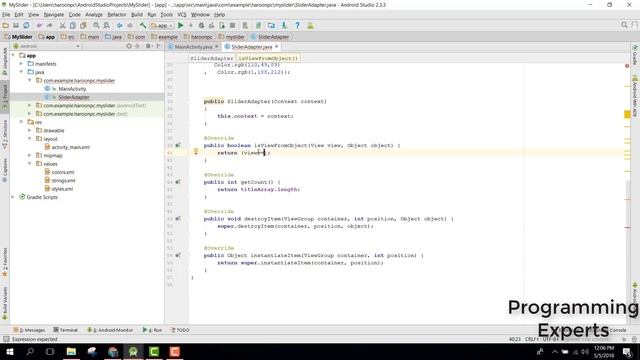Collapse the layout folder
This screenshot has width=640, height=360.
[29, 139]
